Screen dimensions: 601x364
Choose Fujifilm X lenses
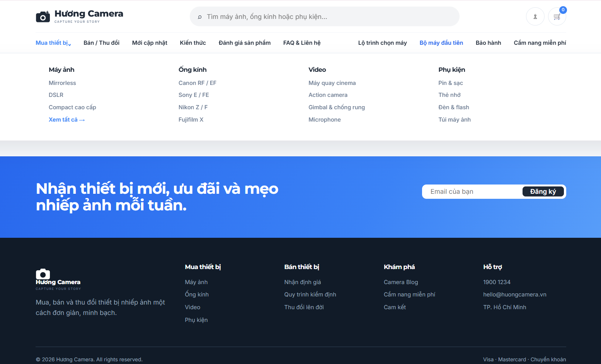pos(191,120)
